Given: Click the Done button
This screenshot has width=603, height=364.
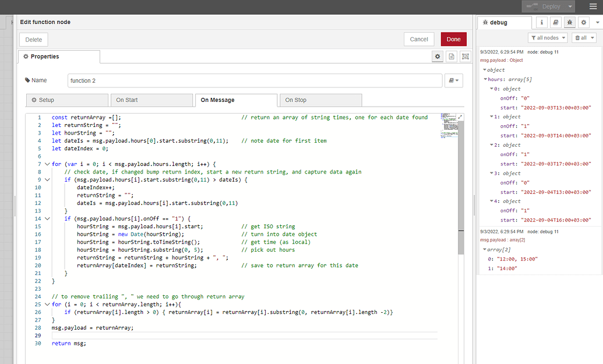Looking at the screenshot, I should [453, 39].
